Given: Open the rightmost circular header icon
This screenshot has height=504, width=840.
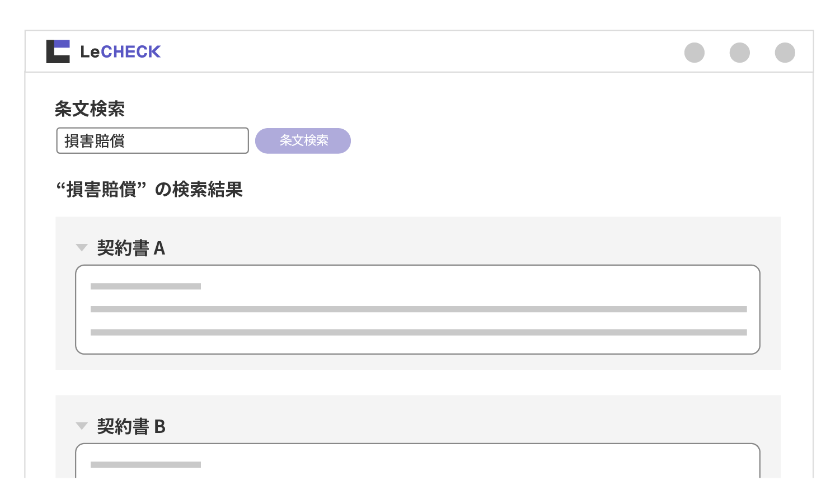Looking at the screenshot, I should pos(785,53).
